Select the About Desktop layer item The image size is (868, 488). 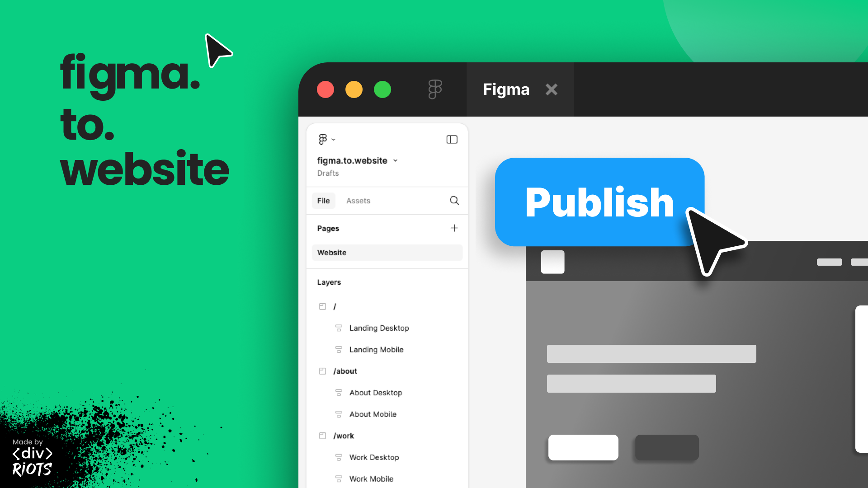[x=376, y=392]
